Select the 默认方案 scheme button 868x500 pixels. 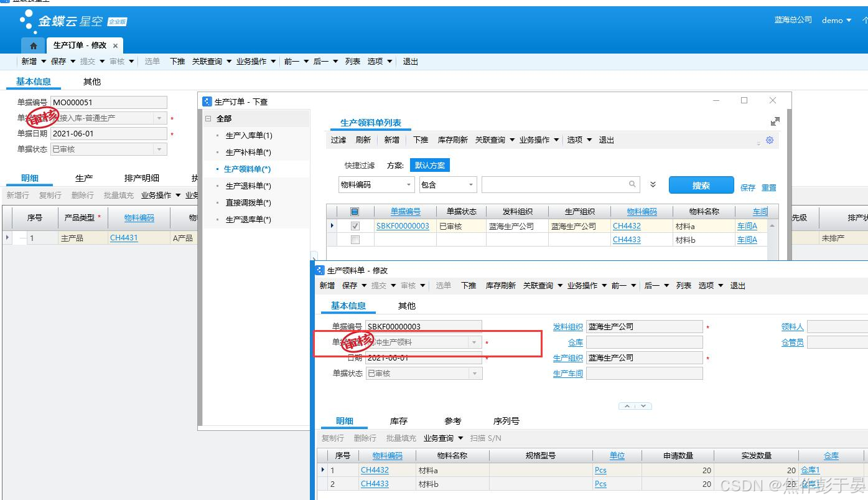click(x=429, y=166)
